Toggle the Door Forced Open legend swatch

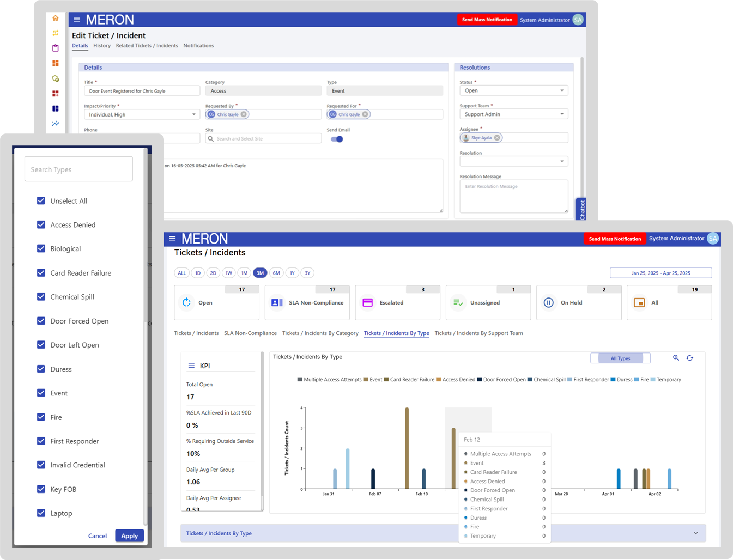(x=480, y=380)
